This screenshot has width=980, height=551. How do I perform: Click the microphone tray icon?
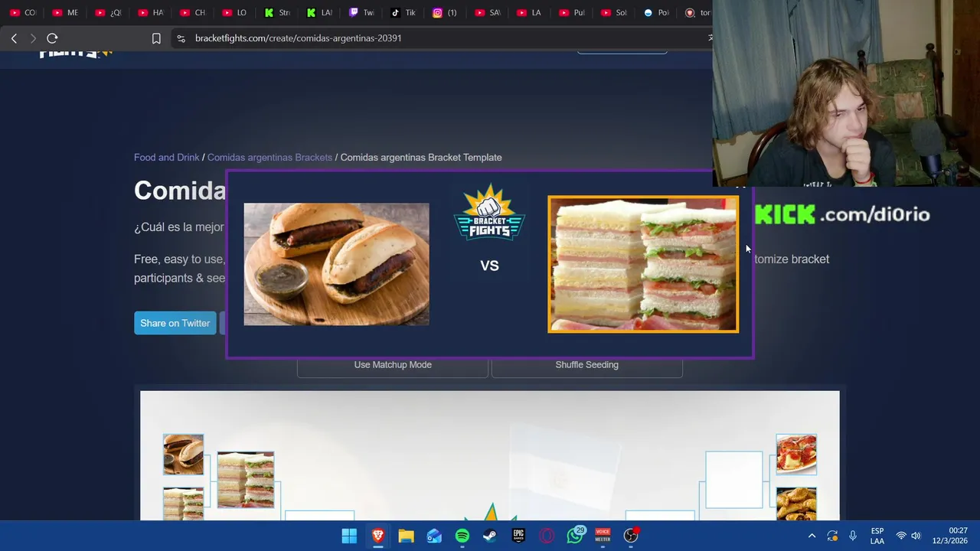(852, 536)
